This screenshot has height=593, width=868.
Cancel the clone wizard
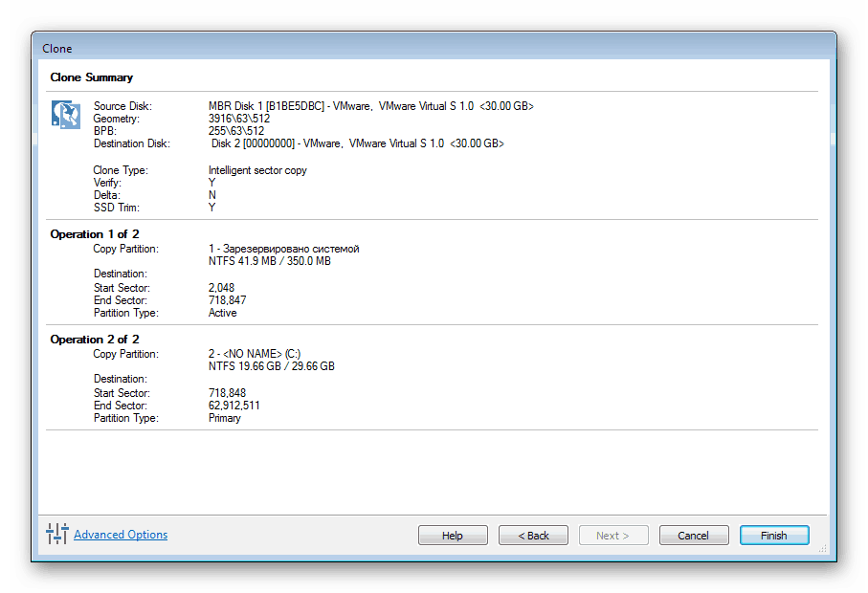pyautogui.click(x=694, y=536)
